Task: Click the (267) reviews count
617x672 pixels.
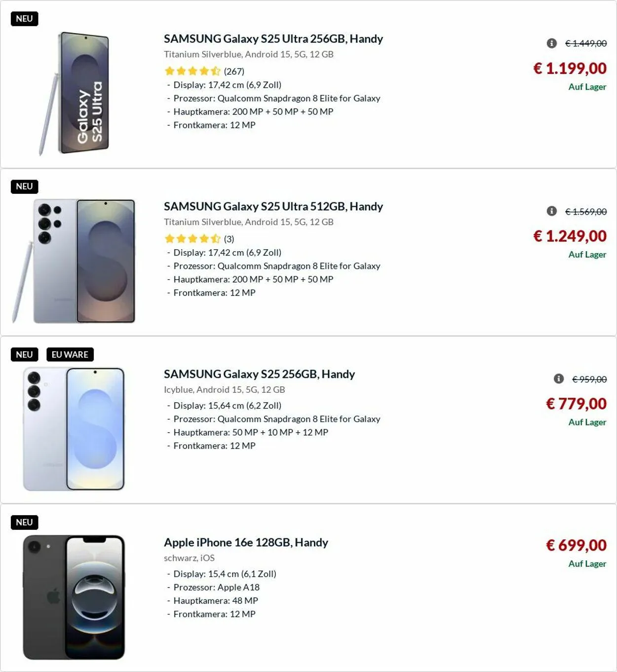Action: coord(234,72)
